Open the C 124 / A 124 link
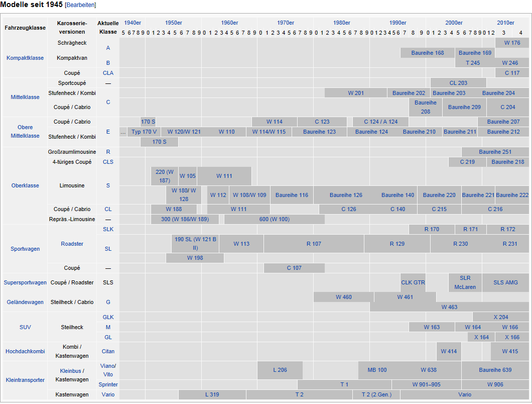Screen dimensions: 532x404 coord(380,122)
